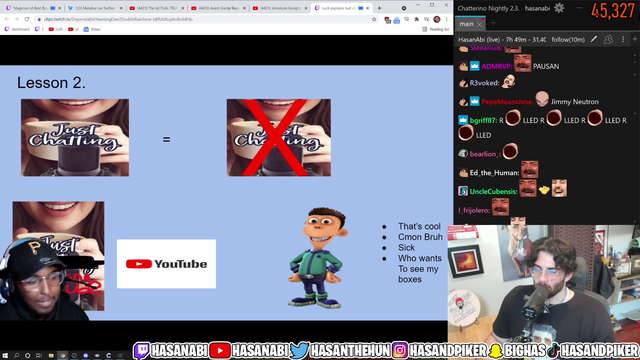Go back in Chrome
The width and height of the screenshot is (640, 360).
[7, 19]
